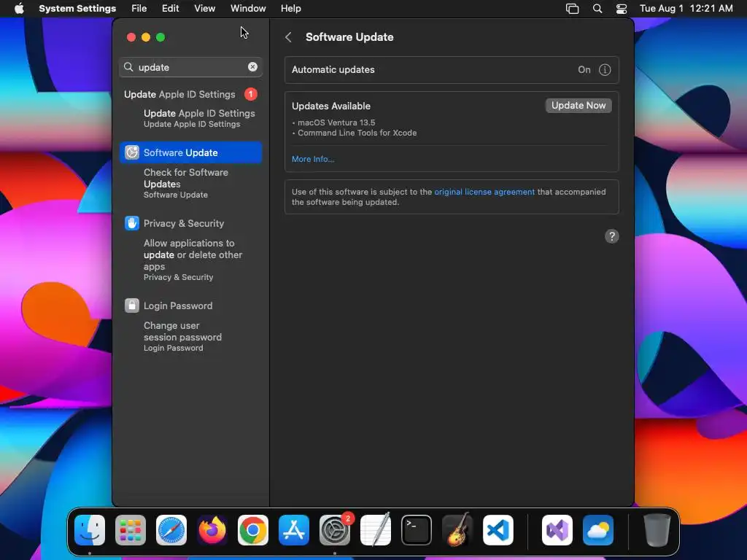Click the date and time in menu bar
Image resolution: width=747 pixels, height=560 pixels.
point(686,9)
